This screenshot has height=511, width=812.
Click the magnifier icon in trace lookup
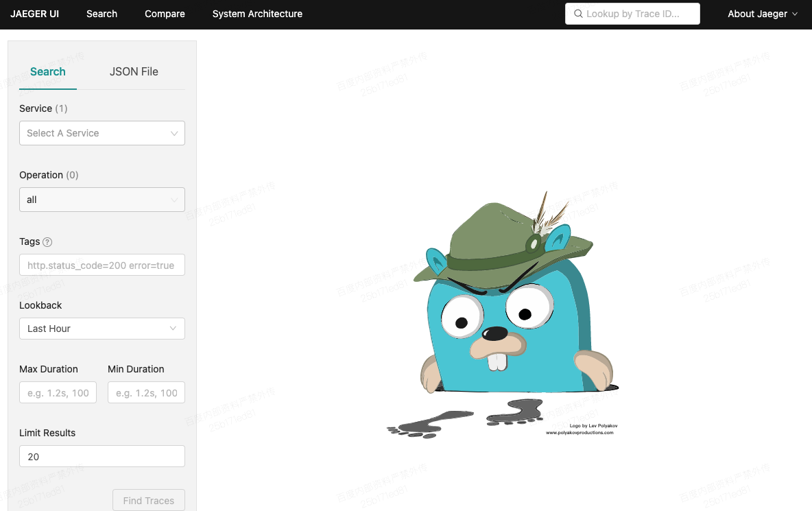[578, 14]
